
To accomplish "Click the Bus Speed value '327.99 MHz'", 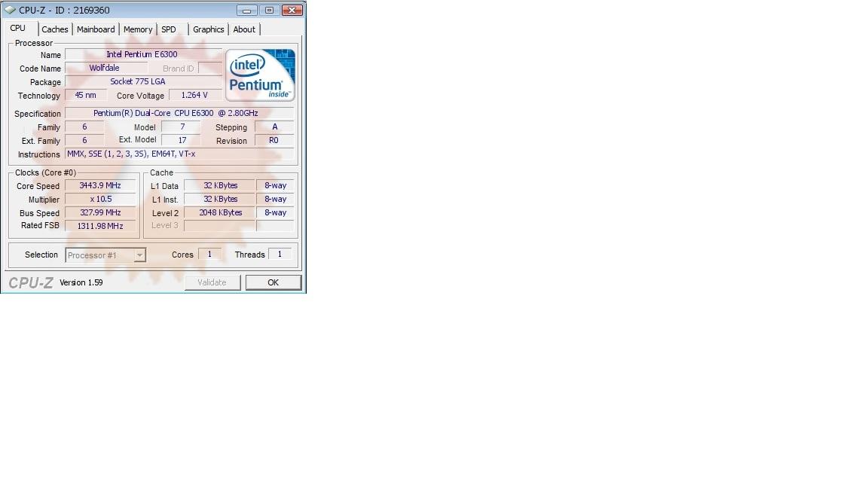I will 100,212.
